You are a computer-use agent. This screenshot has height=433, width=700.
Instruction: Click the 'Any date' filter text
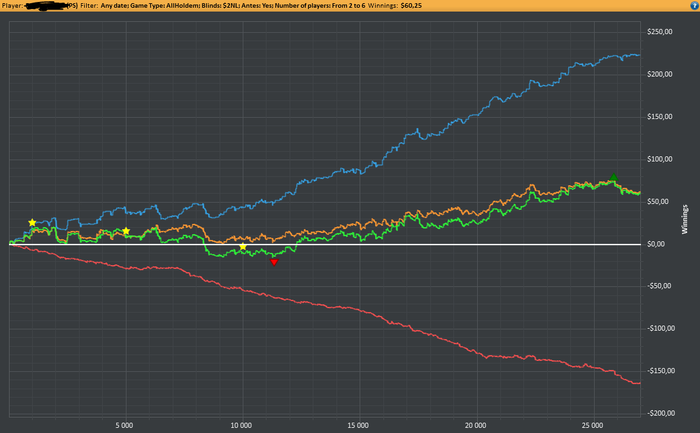click(x=114, y=6)
